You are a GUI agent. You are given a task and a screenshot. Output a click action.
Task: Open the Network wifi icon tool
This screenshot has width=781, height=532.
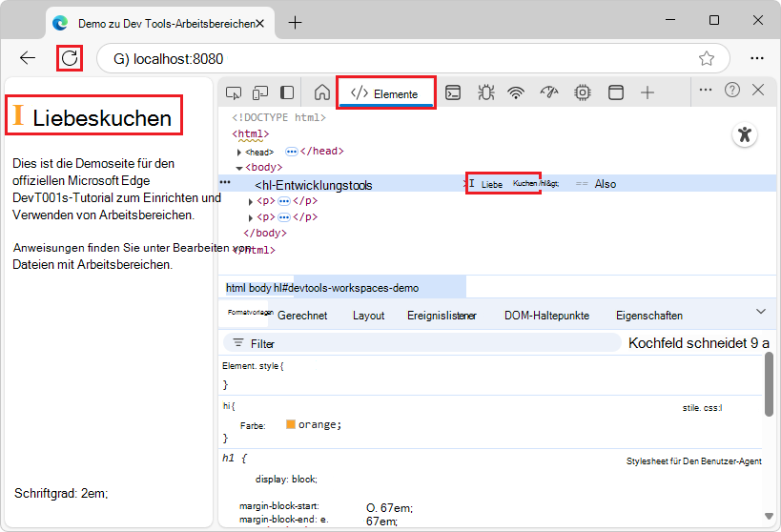pos(516,92)
